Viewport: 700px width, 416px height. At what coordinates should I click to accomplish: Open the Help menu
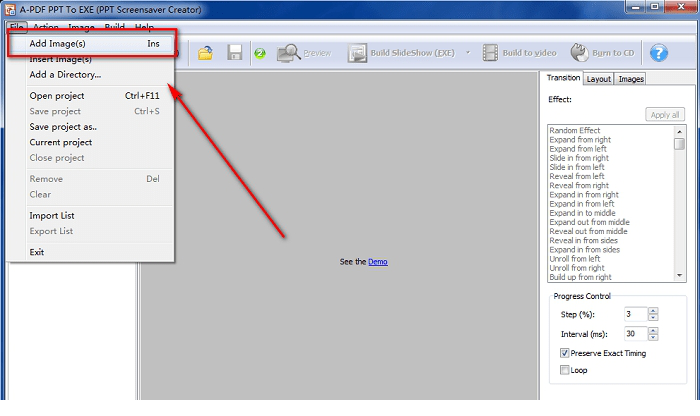(144, 27)
